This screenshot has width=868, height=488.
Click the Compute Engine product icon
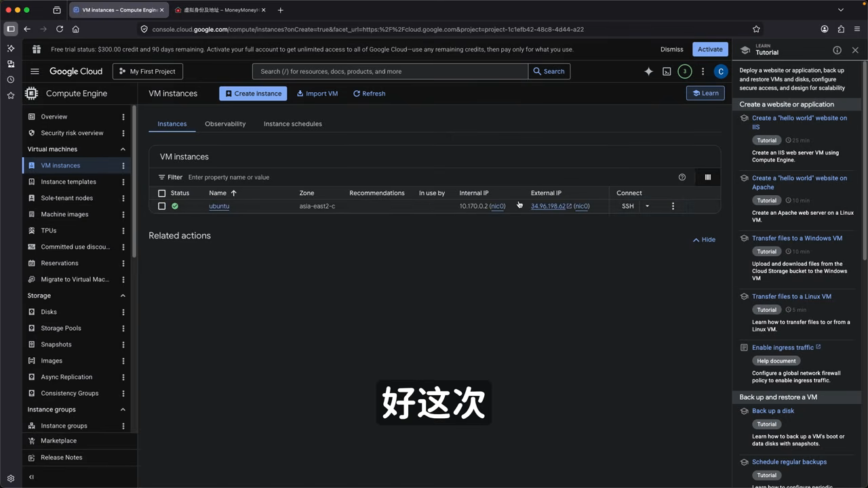pos(31,94)
